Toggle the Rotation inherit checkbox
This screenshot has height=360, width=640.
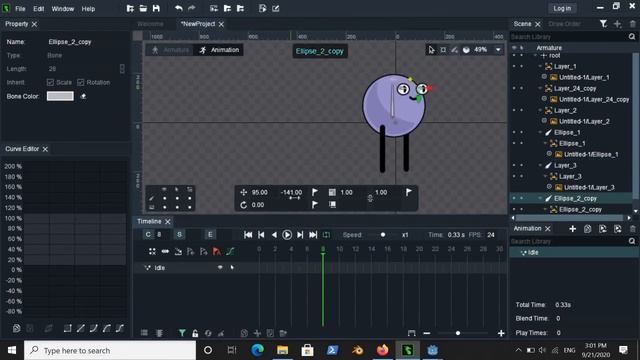click(81, 82)
